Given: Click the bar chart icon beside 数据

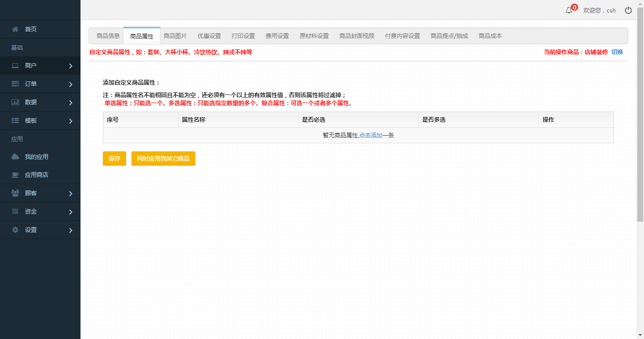Looking at the screenshot, I should (15, 102).
